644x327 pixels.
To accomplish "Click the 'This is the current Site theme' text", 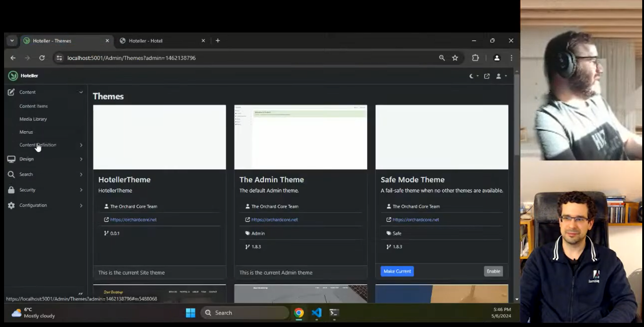I will tap(131, 272).
